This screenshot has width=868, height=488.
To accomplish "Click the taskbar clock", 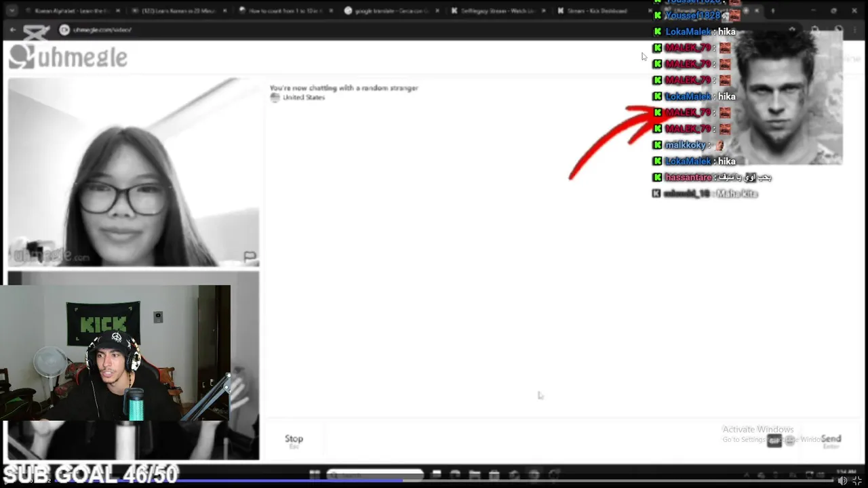I will pyautogui.click(x=846, y=472).
